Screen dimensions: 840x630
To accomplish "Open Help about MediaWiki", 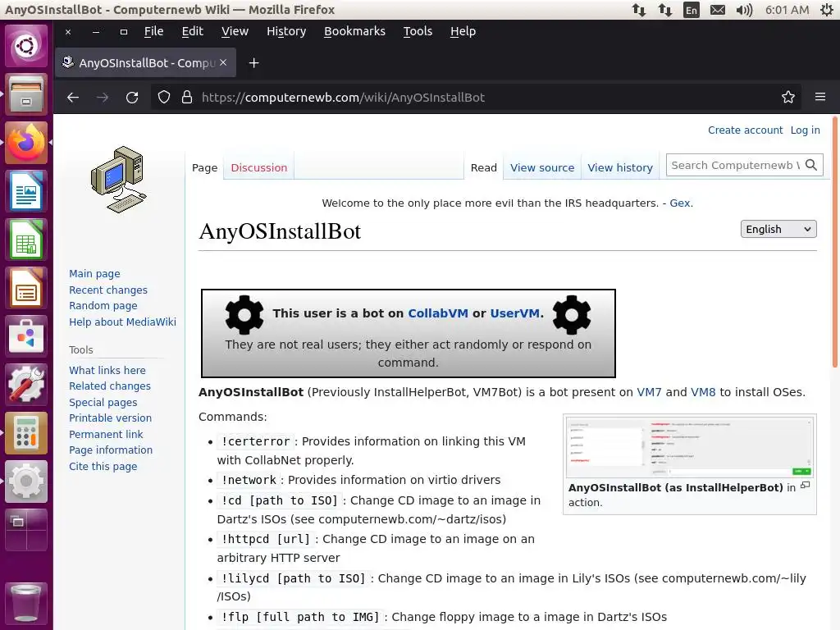I will point(122,322).
